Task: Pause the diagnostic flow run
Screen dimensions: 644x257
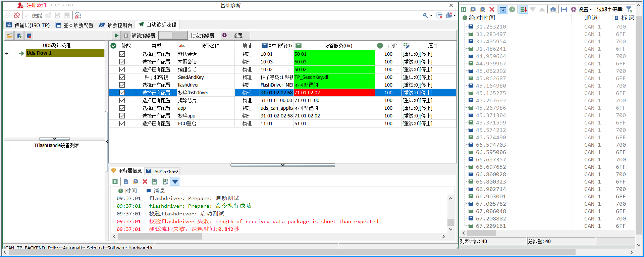Action: 126,36
